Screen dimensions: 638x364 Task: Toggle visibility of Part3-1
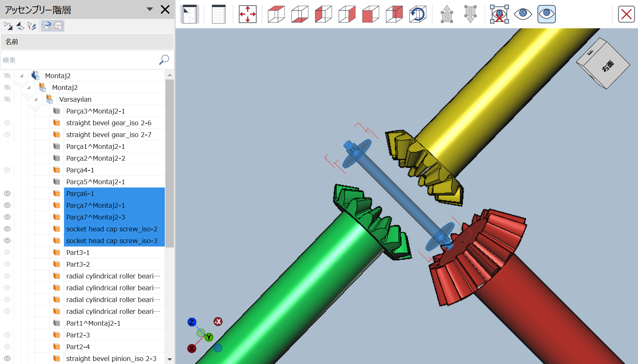click(7, 253)
